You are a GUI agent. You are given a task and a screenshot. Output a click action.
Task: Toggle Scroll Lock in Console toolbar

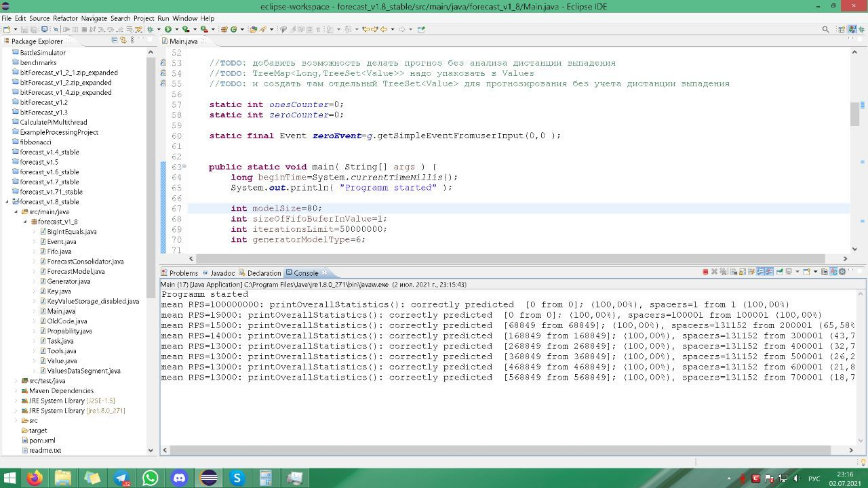[743, 272]
